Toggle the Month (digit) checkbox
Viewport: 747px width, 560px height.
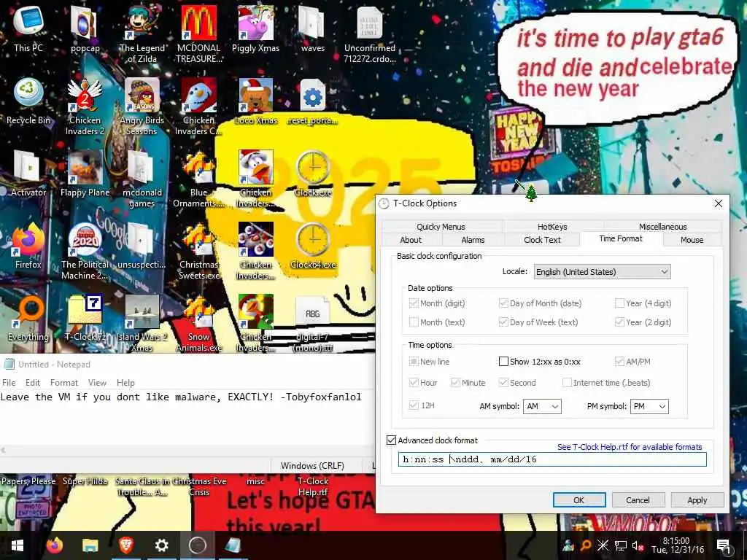pyautogui.click(x=414, y=303)
